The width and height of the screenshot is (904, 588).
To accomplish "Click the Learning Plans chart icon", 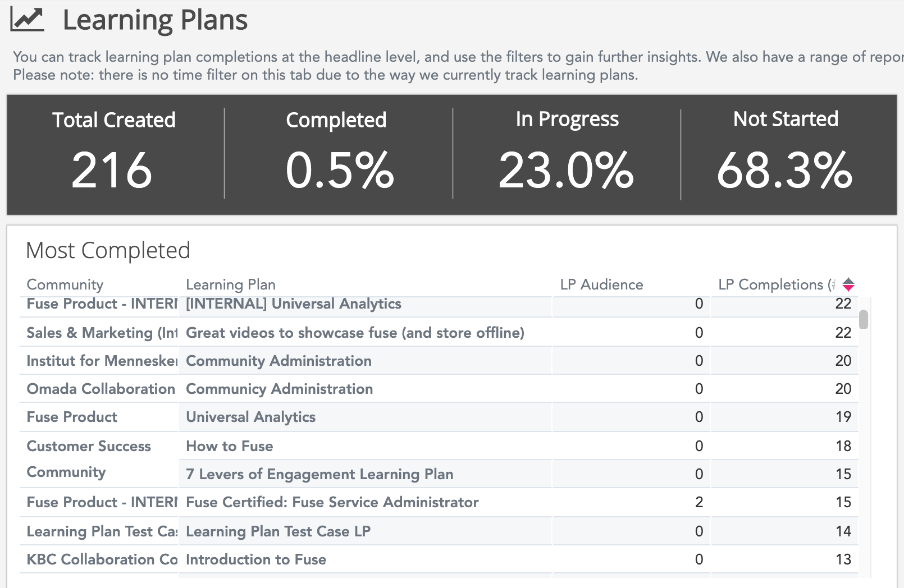I will [27, 20].
